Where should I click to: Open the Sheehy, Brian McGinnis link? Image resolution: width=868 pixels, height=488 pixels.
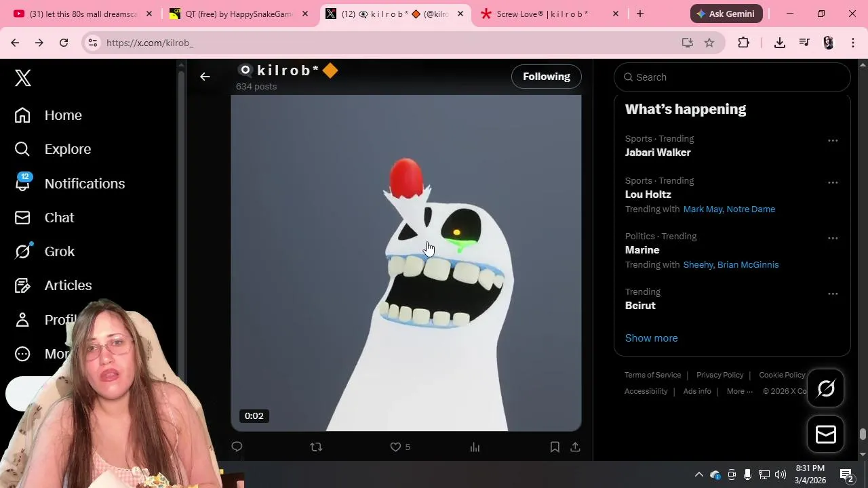click(731, 265)
